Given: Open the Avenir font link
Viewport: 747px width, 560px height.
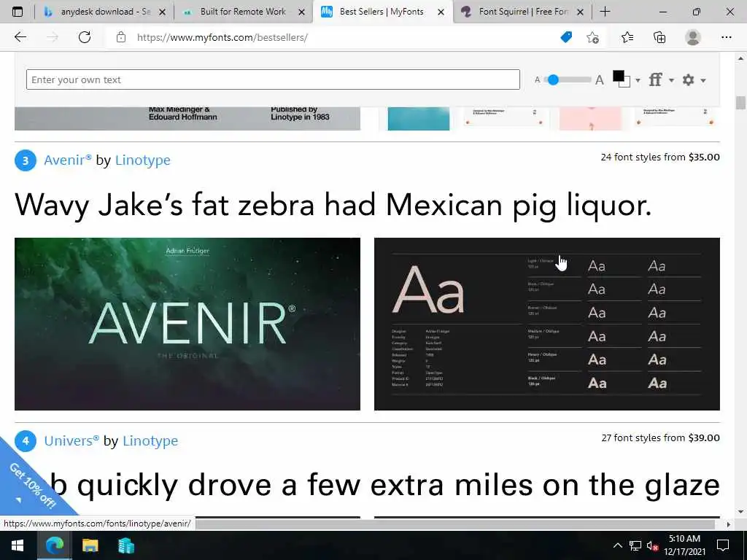Looking at the screenshot, I should click(x=68, y=160).
